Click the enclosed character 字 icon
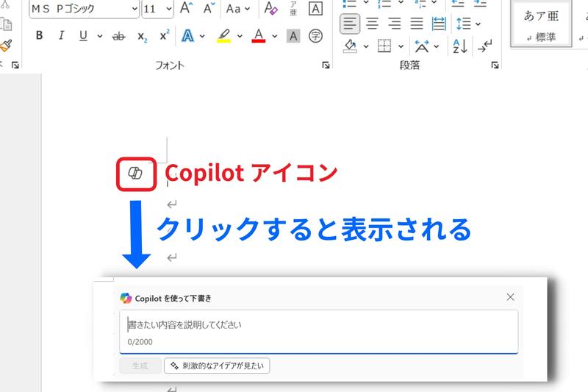 click(315, 36)
